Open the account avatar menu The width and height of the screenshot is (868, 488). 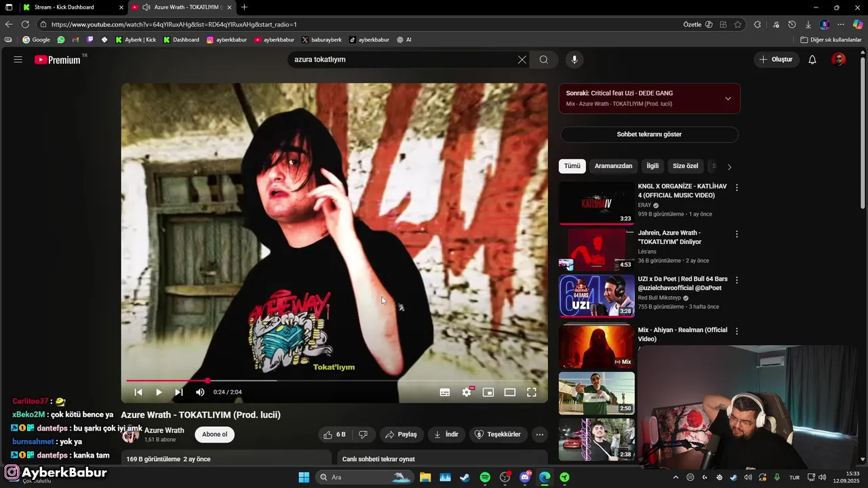coord(839,60)
